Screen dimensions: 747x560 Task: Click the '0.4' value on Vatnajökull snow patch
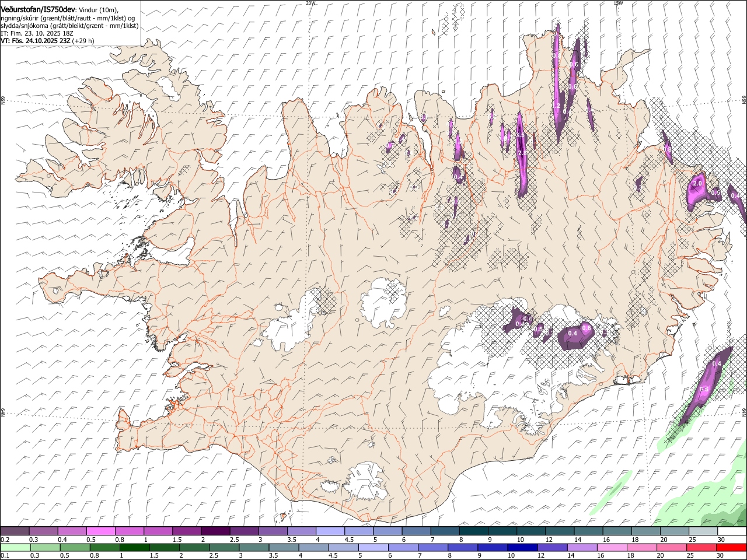click(x=573, y=333)
